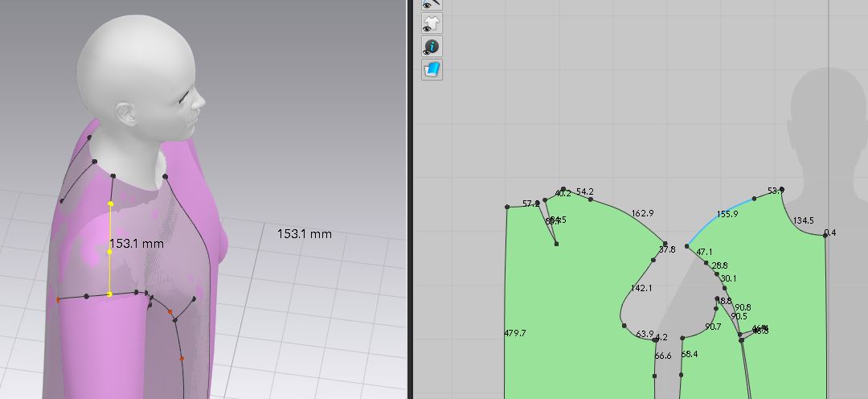Click the 153.1 mm label beside yellow line
This screenshot has height=399, width=868.
point(137,243)
